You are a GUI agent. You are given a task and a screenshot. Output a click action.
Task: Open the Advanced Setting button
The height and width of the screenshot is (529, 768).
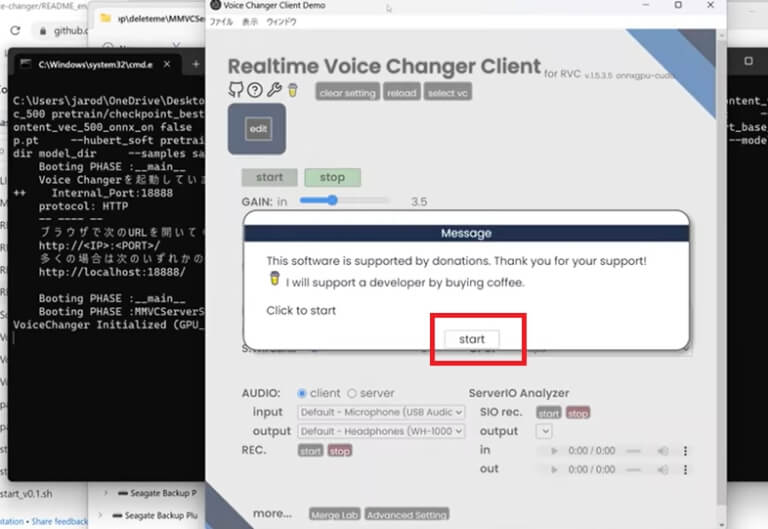coord(405,515)
